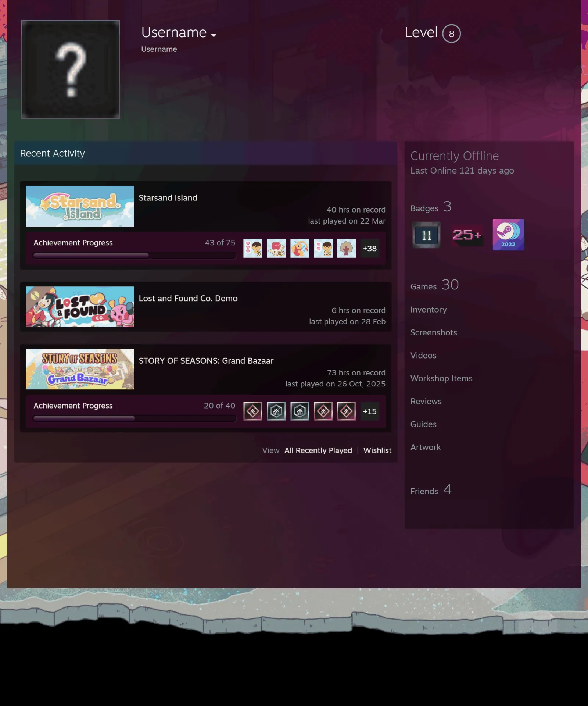This screenshot has width=588, height=706.
Task: Open the Story of Seasons Grand Bazaar banner
Action: click(80, 369)
